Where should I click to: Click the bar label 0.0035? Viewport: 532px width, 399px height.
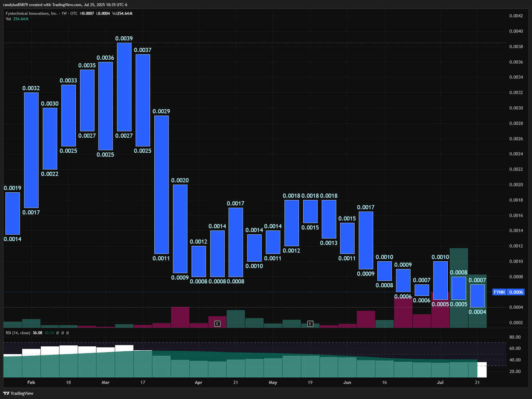87,66
